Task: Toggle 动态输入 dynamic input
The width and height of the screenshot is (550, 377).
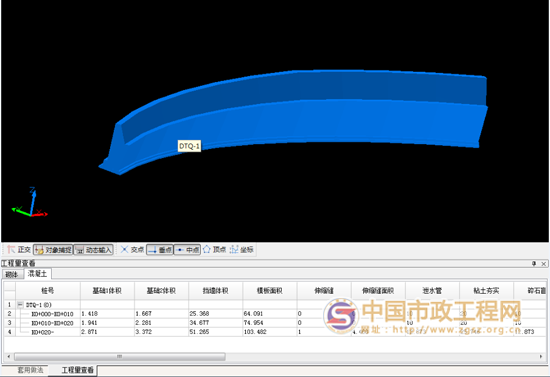Action: tap(94, 250)
